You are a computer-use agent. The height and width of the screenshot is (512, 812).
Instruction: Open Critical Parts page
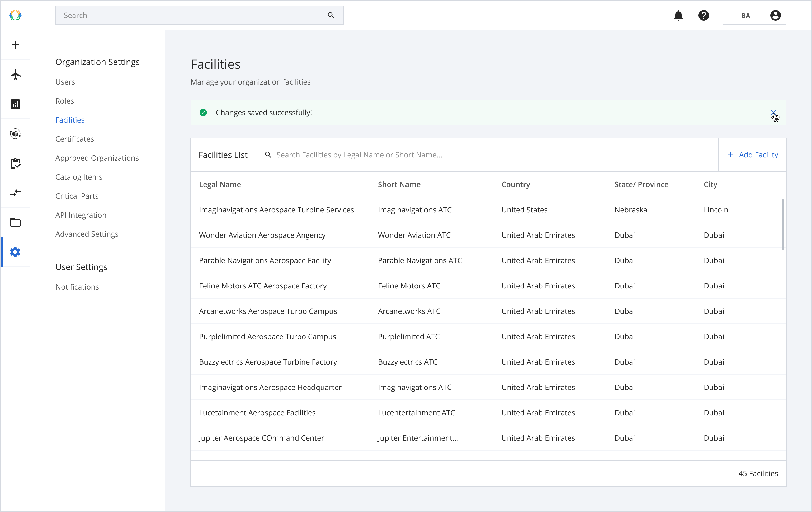point(77,196)
